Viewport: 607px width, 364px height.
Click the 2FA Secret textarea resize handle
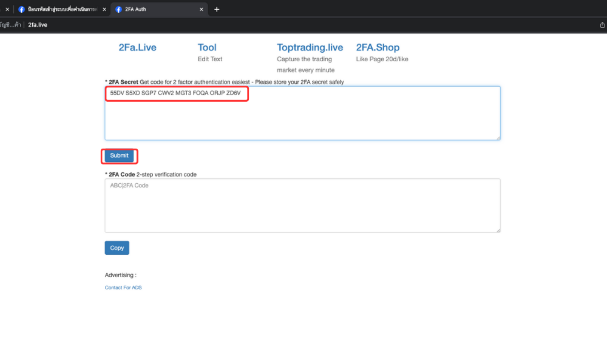tap(498, 138)
